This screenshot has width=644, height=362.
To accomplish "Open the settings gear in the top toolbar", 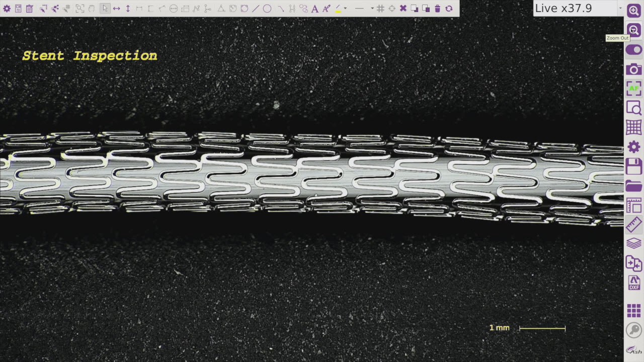I will point(7,9).
